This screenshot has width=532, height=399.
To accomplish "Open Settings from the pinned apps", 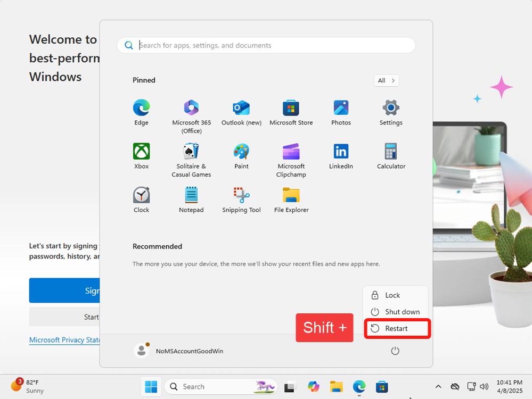I will point(391,113).
